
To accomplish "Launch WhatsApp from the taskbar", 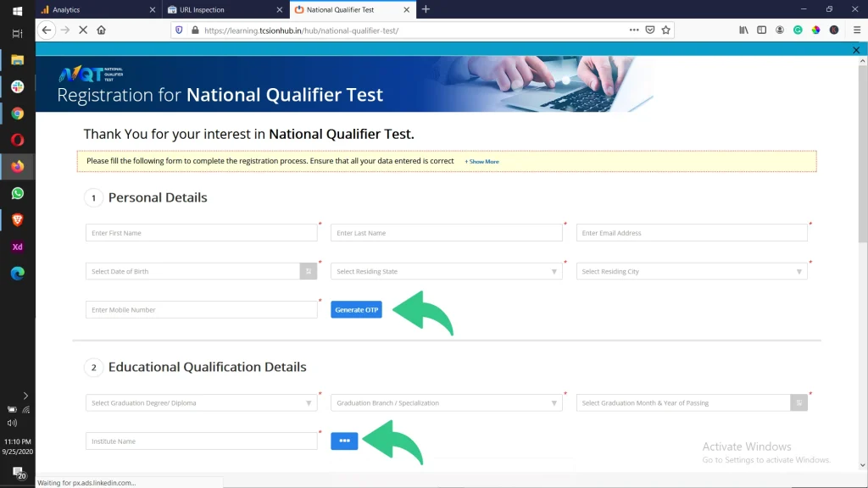I will coord(18,193).
